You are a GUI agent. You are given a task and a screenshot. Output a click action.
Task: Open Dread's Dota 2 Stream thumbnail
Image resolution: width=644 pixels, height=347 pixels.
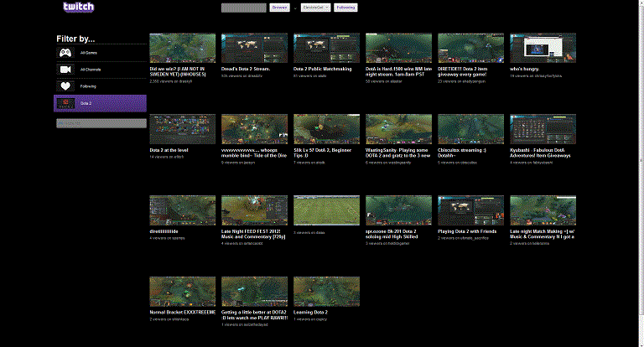coord(254,48)
